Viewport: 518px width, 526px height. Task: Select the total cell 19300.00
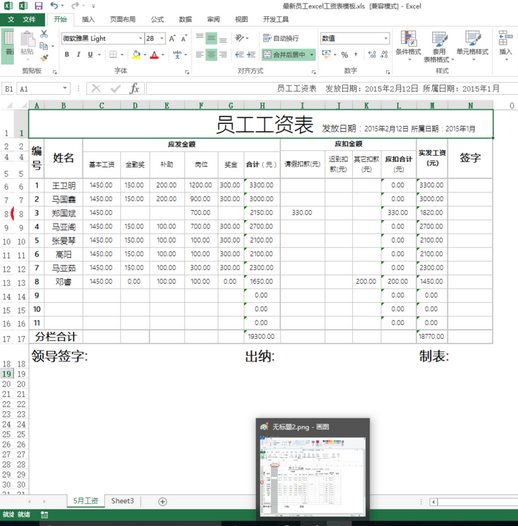click(261, 336)
